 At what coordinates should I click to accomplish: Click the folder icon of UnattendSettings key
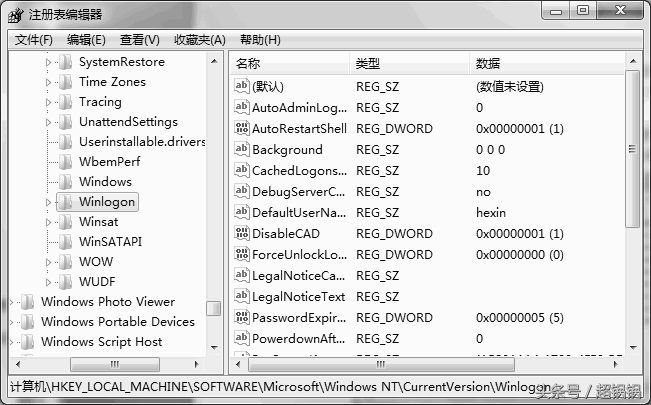[x=65, y=122]
